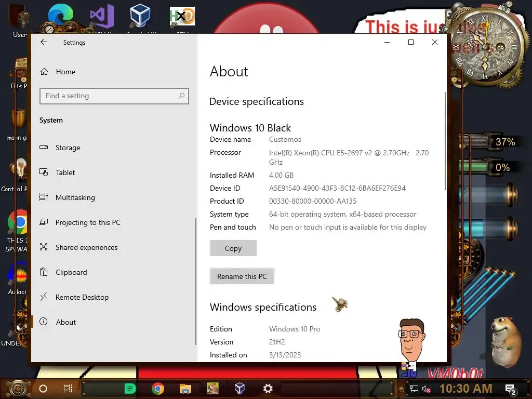Viewport: 532px width, 399px height.
Task: Go back with the Settings back arrow
Action: pos(44,42)
